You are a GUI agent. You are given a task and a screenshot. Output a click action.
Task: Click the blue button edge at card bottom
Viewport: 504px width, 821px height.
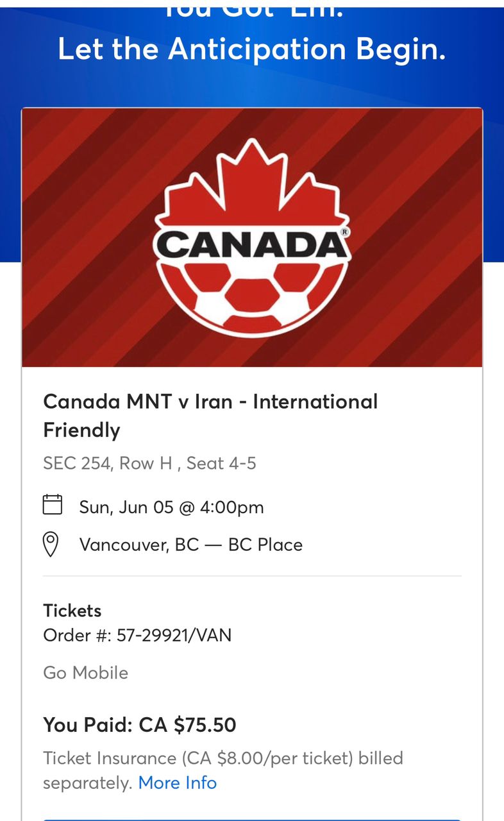[252, 818]
